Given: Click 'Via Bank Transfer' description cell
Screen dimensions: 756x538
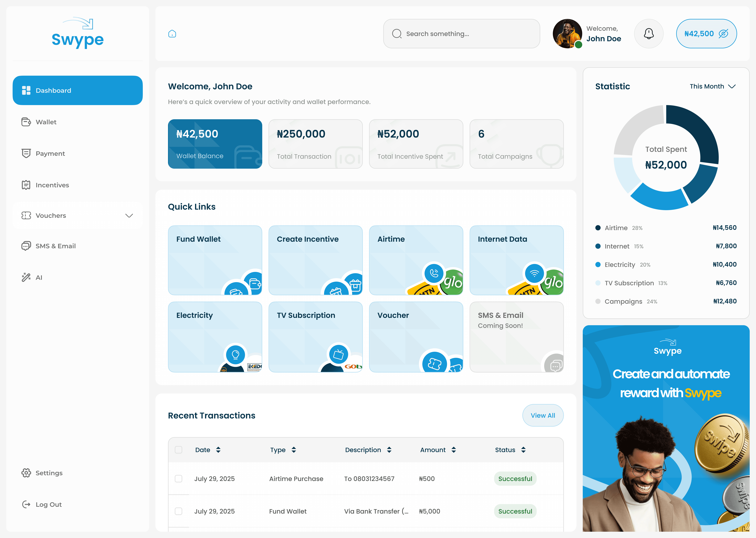Looking at the screenshot, I should click(376, 511).
